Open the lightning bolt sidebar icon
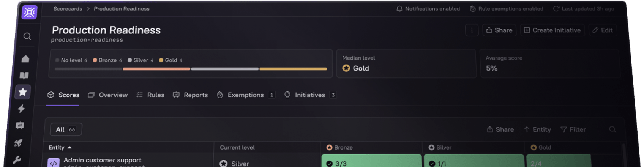This screenshot has width=644, height=167. click(x=21, y=109)
